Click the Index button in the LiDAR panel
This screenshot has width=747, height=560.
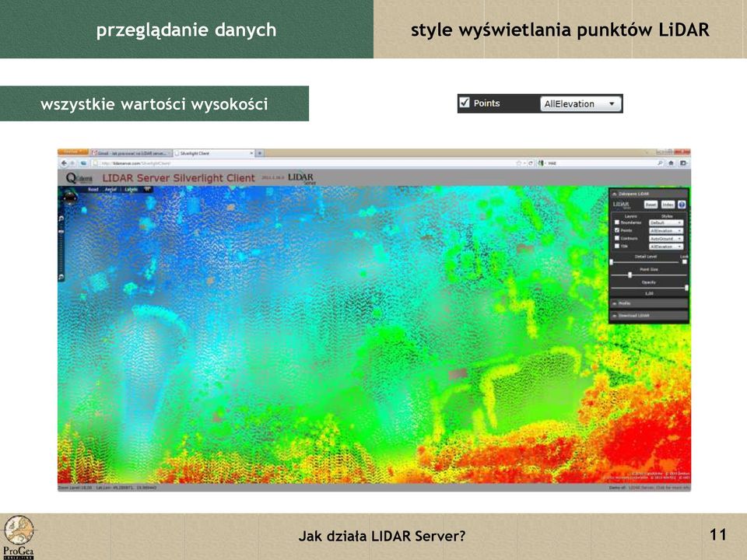click(668, 205)
